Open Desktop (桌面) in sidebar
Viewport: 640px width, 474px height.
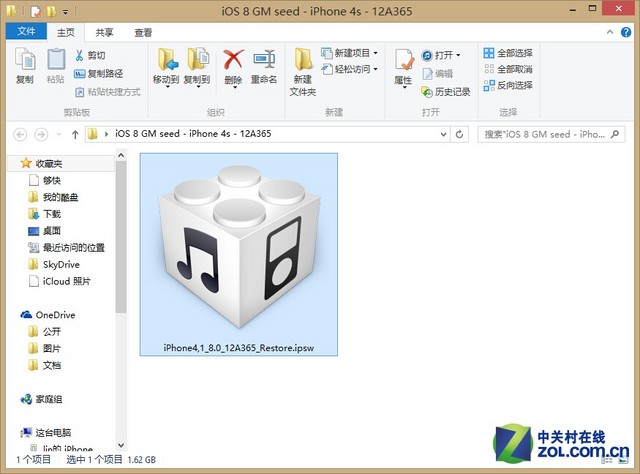(44, 231)
